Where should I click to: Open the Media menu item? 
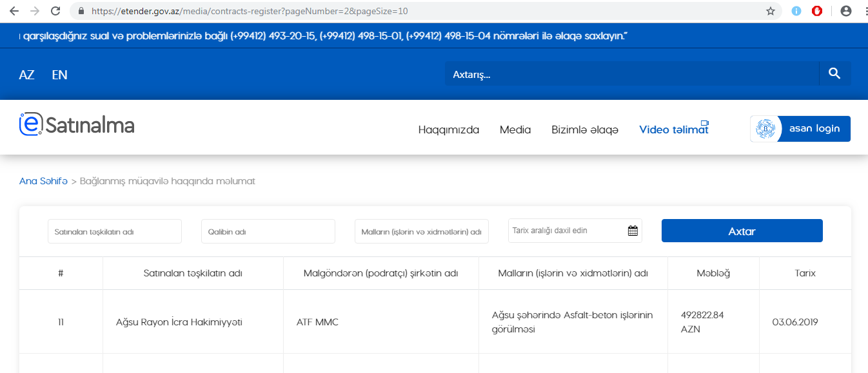[x=515, y=129]
